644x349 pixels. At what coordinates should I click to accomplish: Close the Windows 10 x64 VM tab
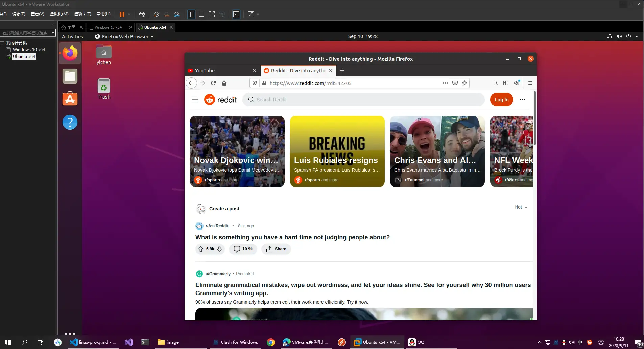coord(130,27)
